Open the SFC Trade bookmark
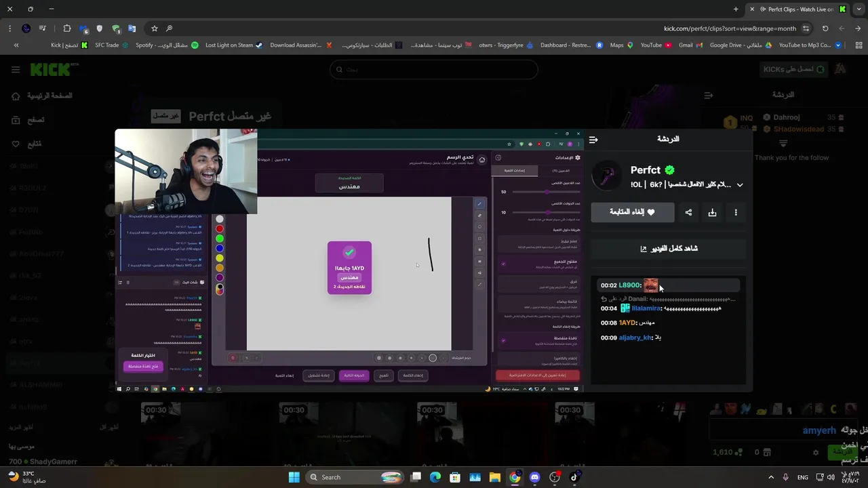 tap(112, 45)
